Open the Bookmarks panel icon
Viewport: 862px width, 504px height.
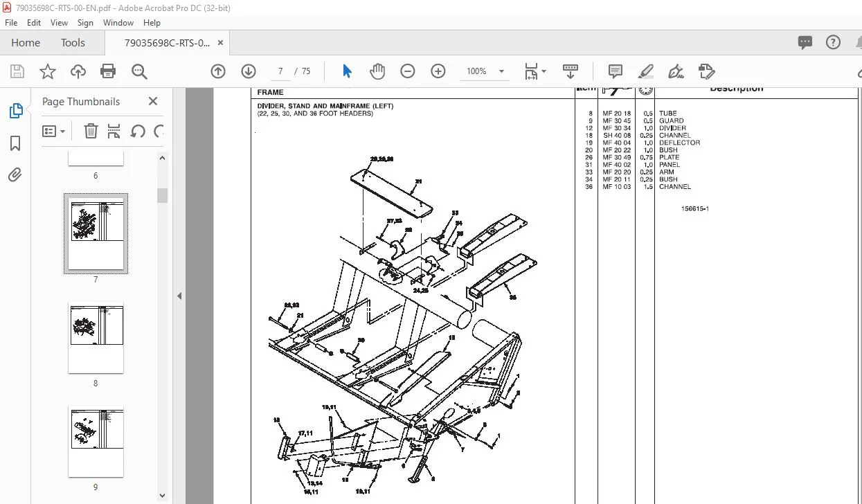15,143
